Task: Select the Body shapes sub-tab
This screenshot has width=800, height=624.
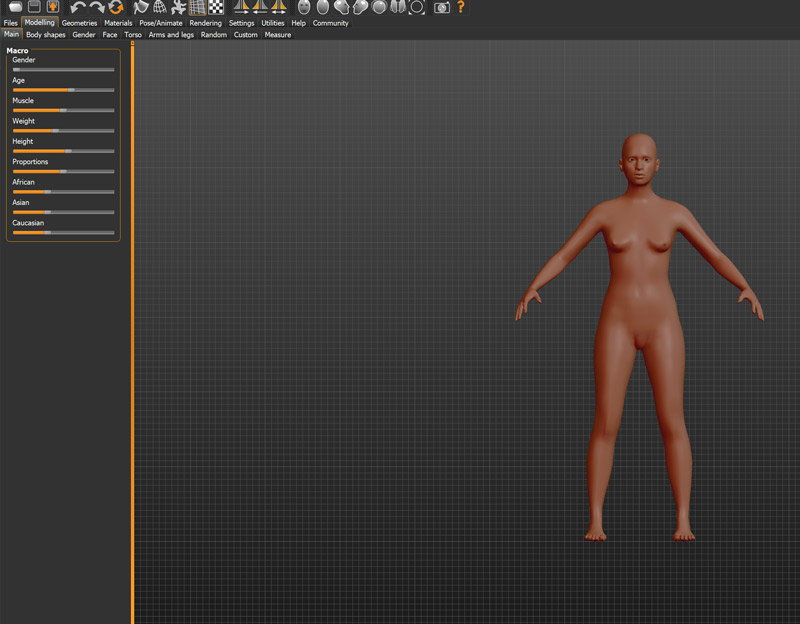Action: 46,35
